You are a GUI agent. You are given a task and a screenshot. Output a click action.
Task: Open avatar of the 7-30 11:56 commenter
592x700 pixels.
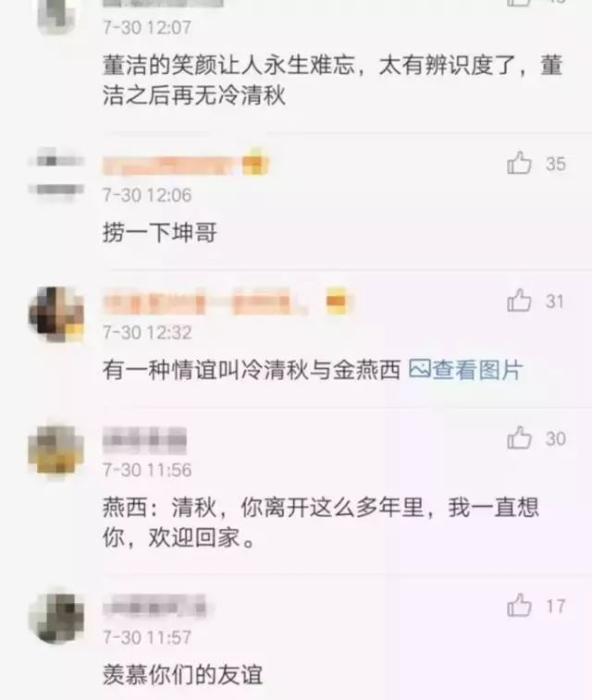[x=55, y=452]
